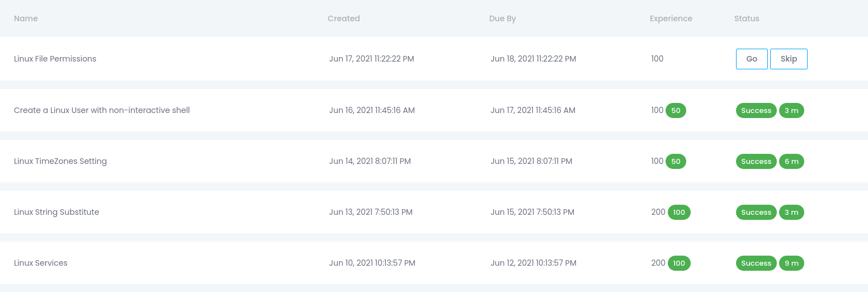Sort by the Name column header

(x=26, y=18)
